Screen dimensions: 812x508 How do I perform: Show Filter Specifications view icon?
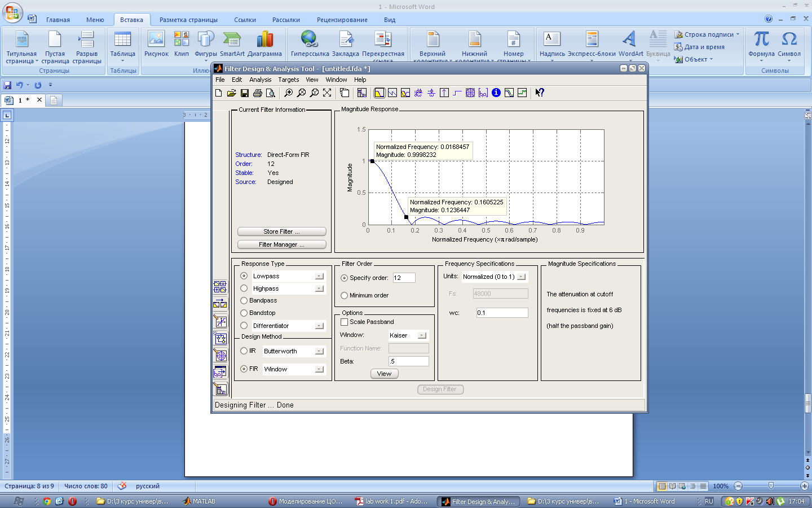362,93
